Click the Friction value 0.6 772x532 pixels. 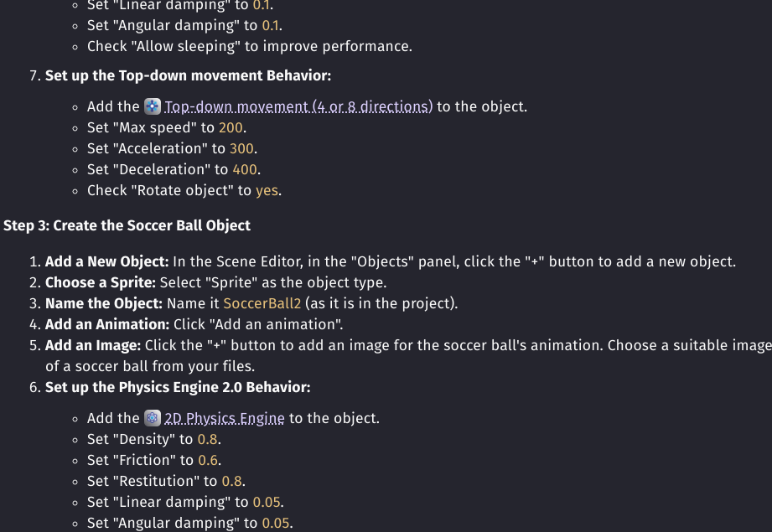click(x=208, y=460)
